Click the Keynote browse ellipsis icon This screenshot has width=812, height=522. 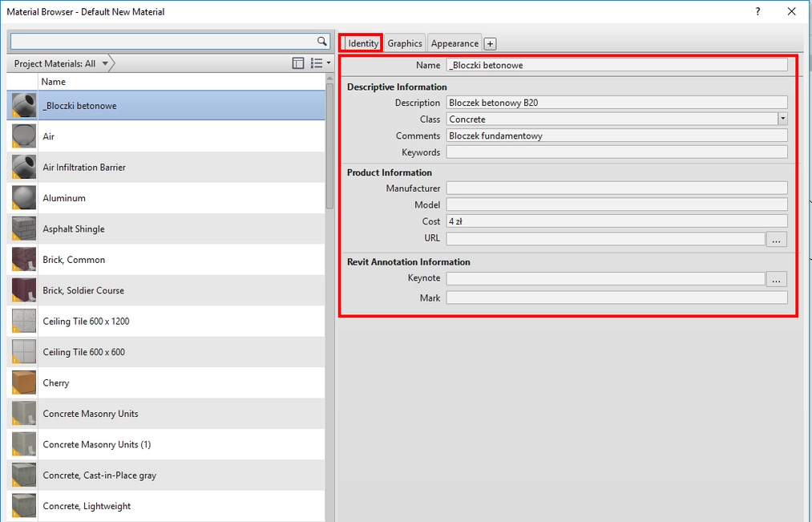click(776, 278)
